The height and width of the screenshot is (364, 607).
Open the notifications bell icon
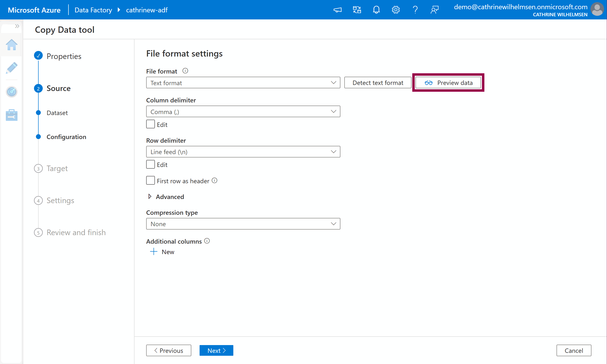tap(376, 10)
